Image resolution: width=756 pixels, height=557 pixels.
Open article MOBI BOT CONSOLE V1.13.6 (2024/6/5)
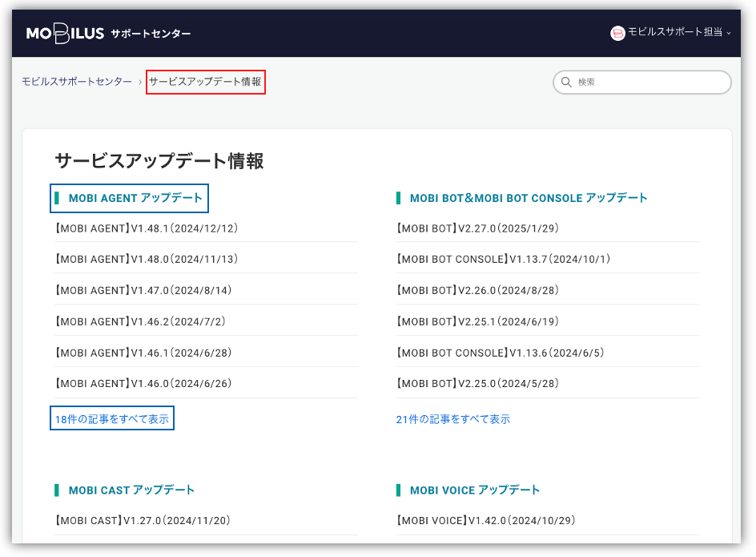[x=500, y=353]
